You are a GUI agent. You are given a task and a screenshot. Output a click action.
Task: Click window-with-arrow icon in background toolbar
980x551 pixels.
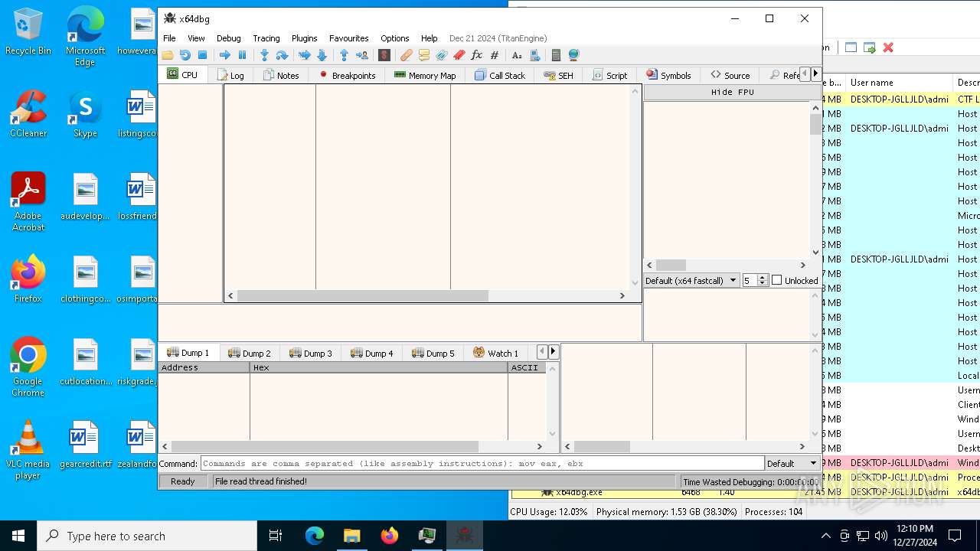(869, 47)
